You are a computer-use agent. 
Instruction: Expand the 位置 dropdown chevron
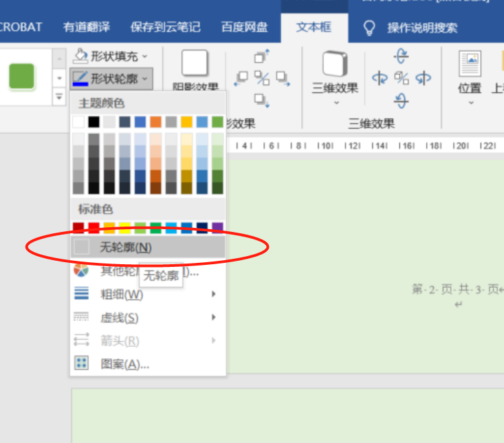471,103
